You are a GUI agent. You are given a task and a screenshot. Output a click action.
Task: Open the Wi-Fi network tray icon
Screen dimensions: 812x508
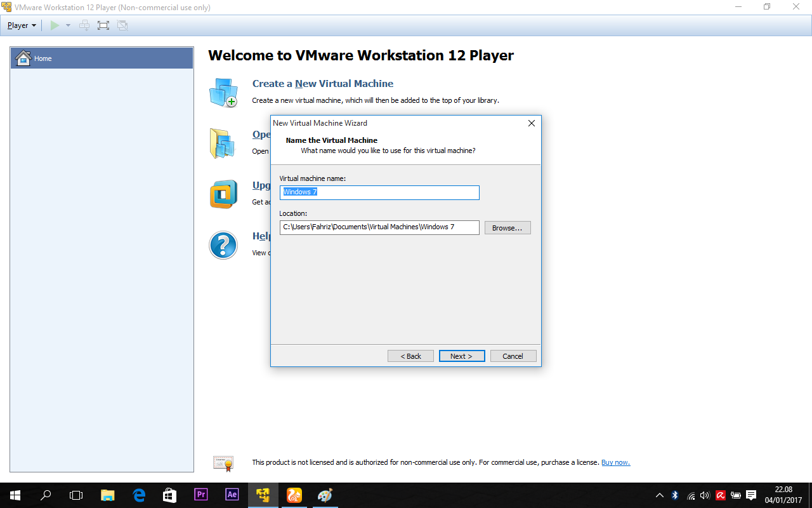(x=691, y=495)
